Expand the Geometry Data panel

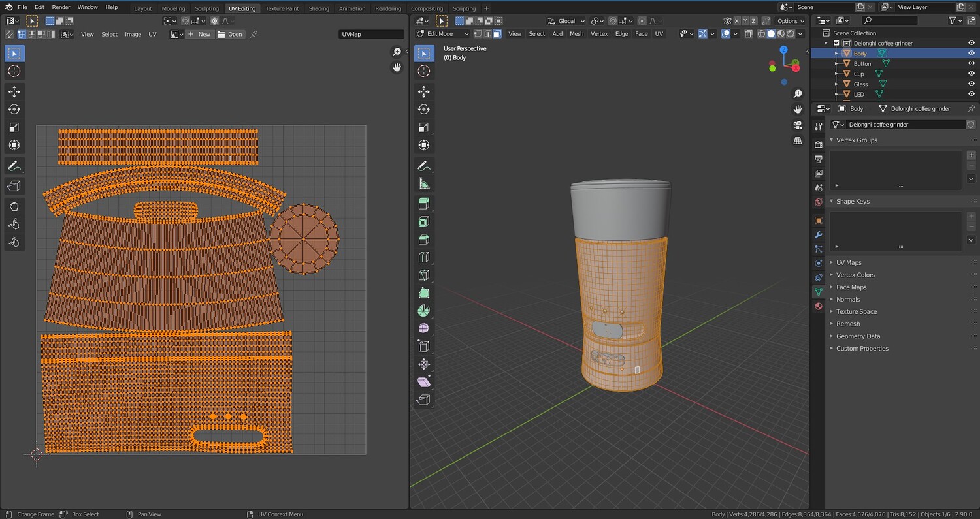(858, 336)
